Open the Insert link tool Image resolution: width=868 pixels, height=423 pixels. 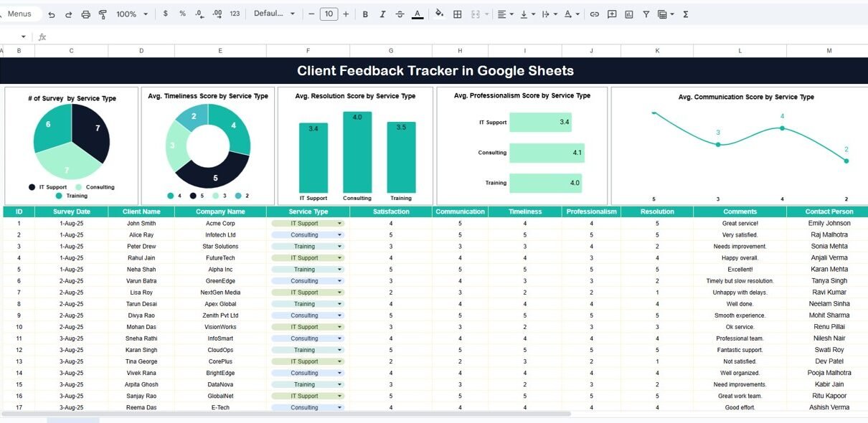594,14
